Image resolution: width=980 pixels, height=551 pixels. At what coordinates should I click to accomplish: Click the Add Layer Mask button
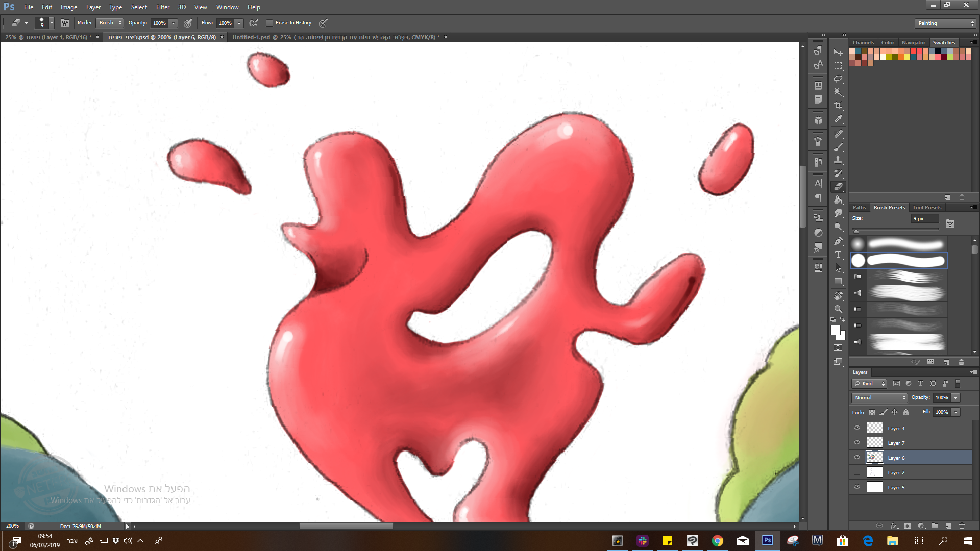click(907, 526)
